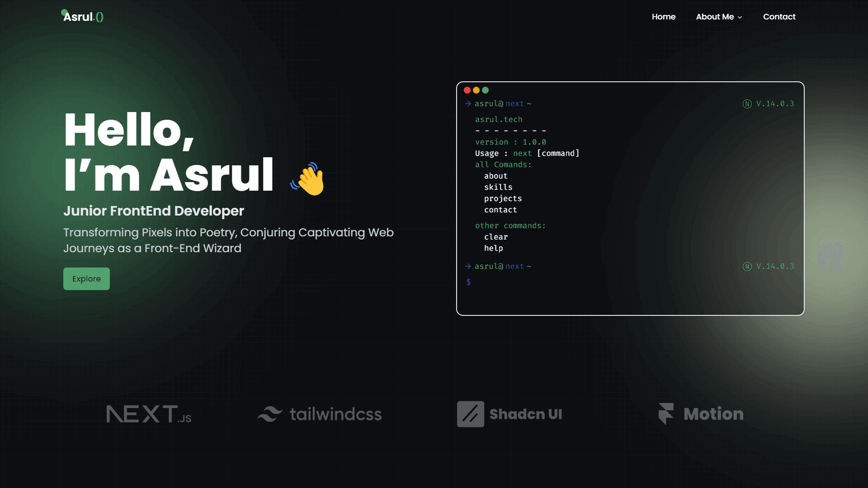Screen dimensions: 868x488
Task: Click the Shadcn UI slash icon
Action: pyautogui.click(x=470, y=414)
